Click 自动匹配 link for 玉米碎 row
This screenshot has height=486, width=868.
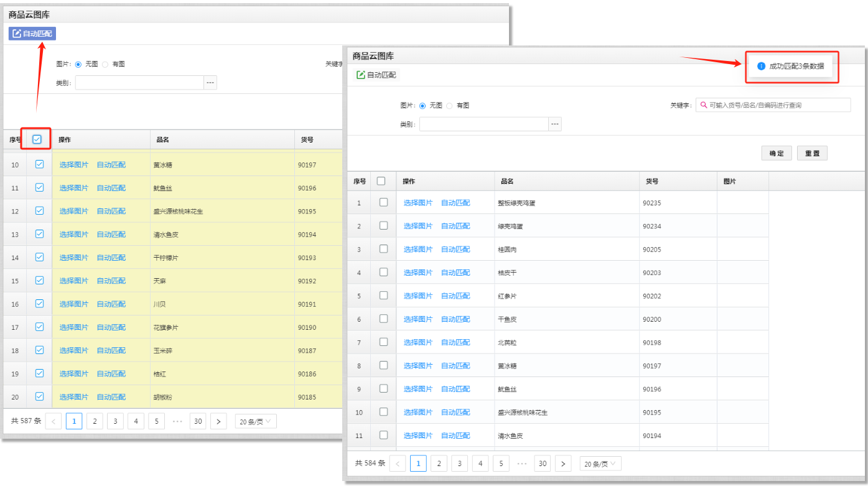click(x=111, y=350)
